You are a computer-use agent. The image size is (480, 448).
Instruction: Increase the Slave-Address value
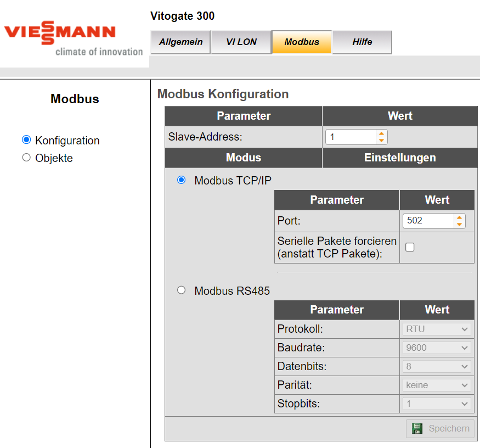tap(381, 133)
